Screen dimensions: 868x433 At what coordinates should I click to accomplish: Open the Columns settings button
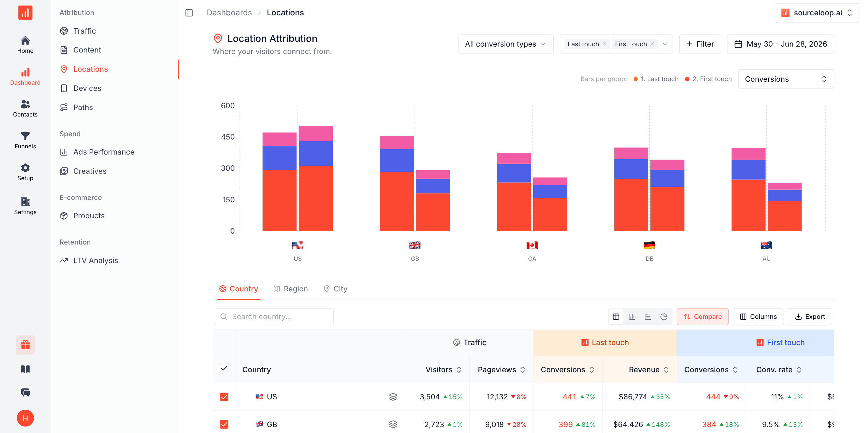click(x=758, y=316)
